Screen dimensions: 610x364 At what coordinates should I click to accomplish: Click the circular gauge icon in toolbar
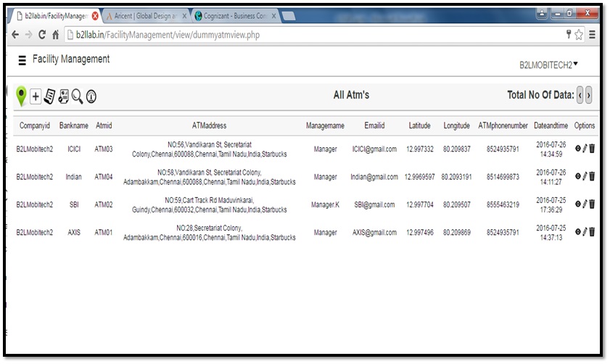(91, 96)
